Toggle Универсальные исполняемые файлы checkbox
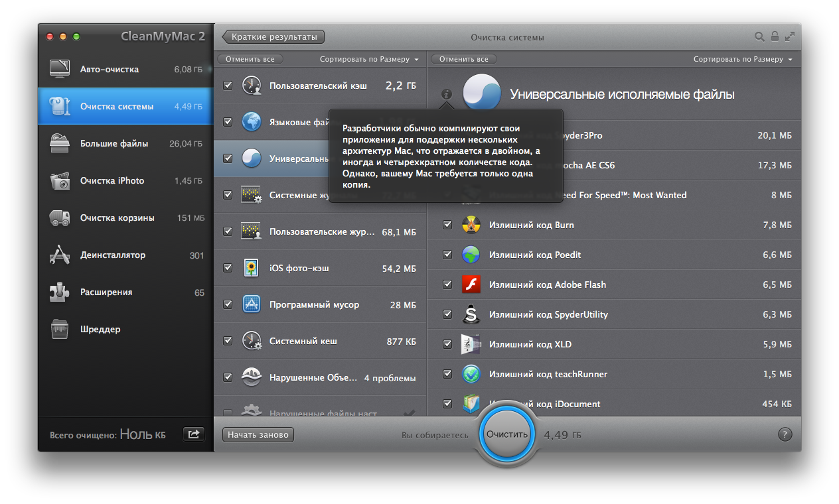 click(228, 158)
